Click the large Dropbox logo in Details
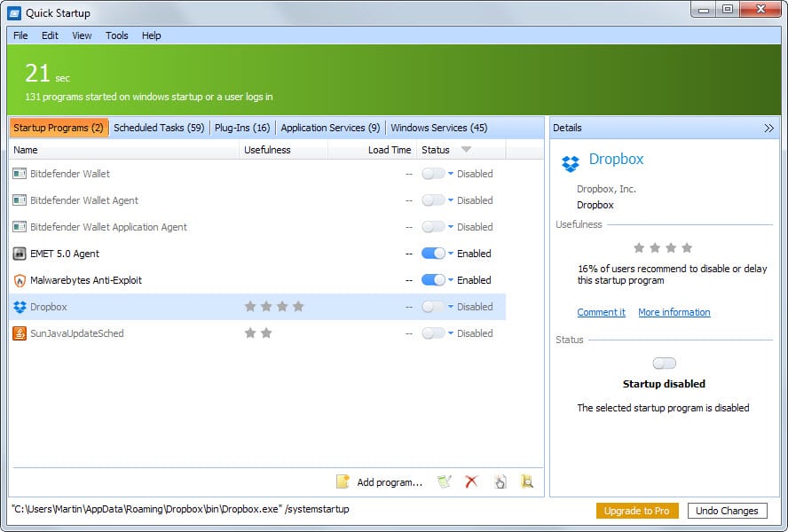This screenshot has width=788, height=532. [x=571, y=164]
